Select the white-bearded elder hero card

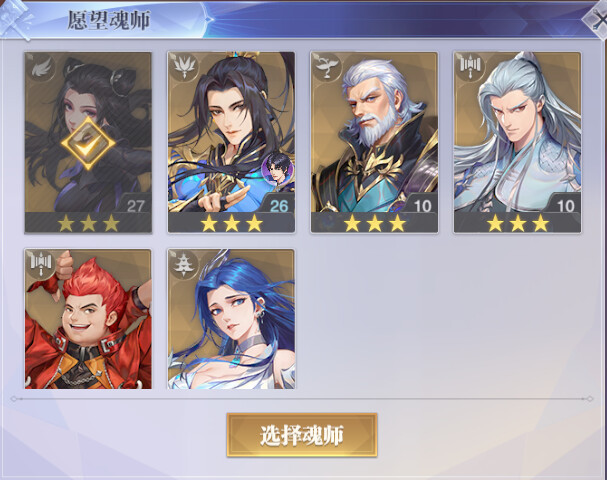pos(374,142)
